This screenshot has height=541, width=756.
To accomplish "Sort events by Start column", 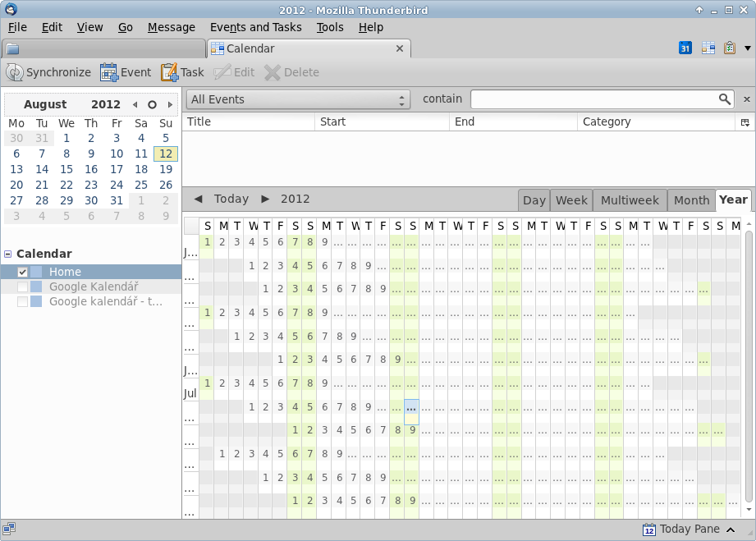I will (x=382, y=122).
